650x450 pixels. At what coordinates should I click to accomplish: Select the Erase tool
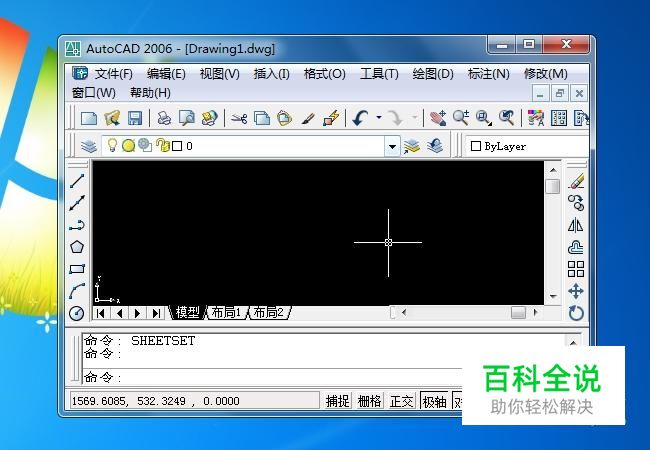pyautogui.click(x=576, y=181)
